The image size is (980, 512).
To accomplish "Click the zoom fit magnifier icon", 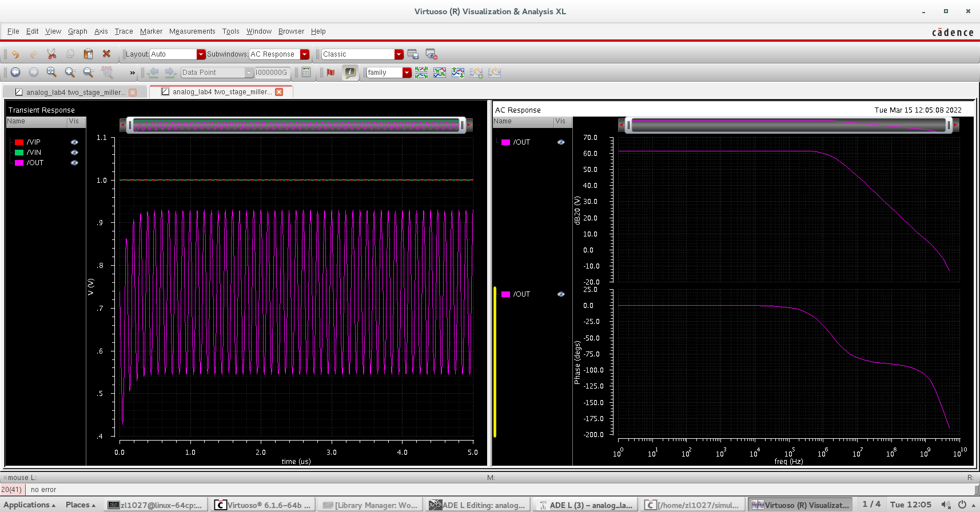I will pos(52,72).
